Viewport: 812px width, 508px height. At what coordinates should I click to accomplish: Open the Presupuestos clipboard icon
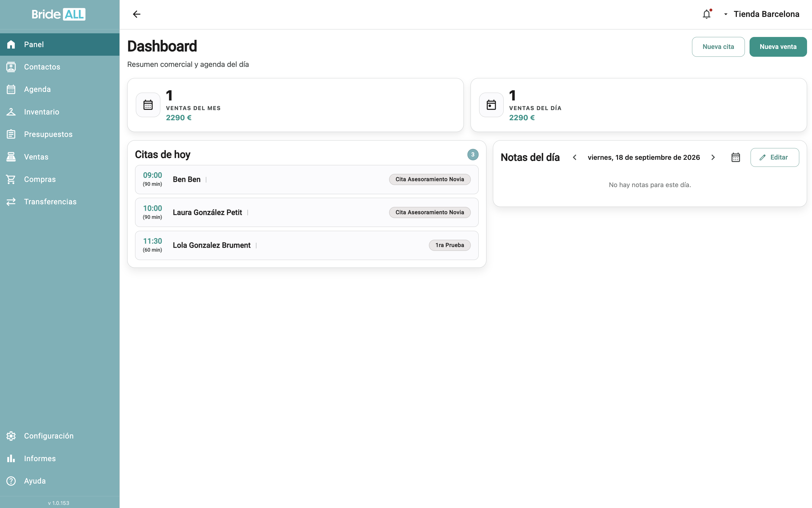pos(11,134)
